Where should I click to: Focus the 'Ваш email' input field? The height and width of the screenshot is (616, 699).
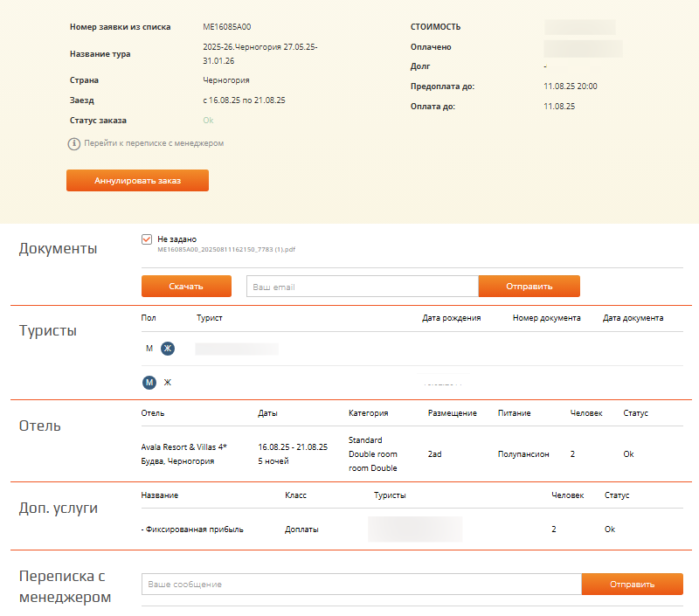(362, 286)
